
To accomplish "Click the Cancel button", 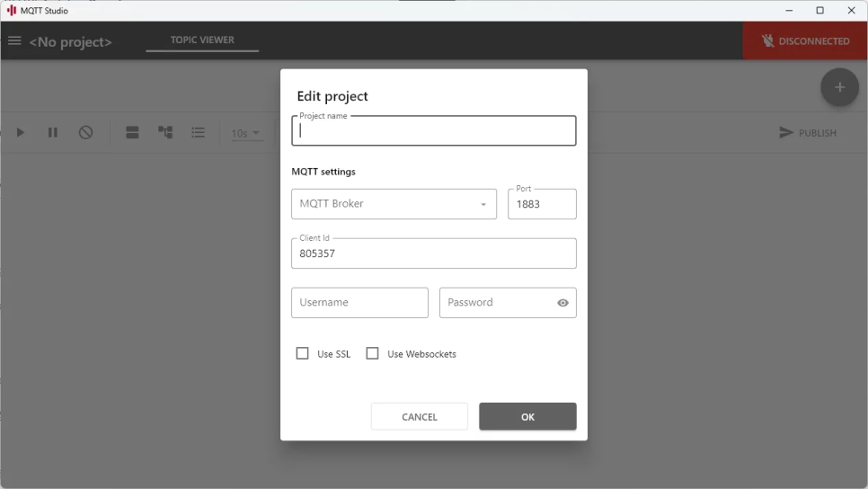I will coord(420,416).
